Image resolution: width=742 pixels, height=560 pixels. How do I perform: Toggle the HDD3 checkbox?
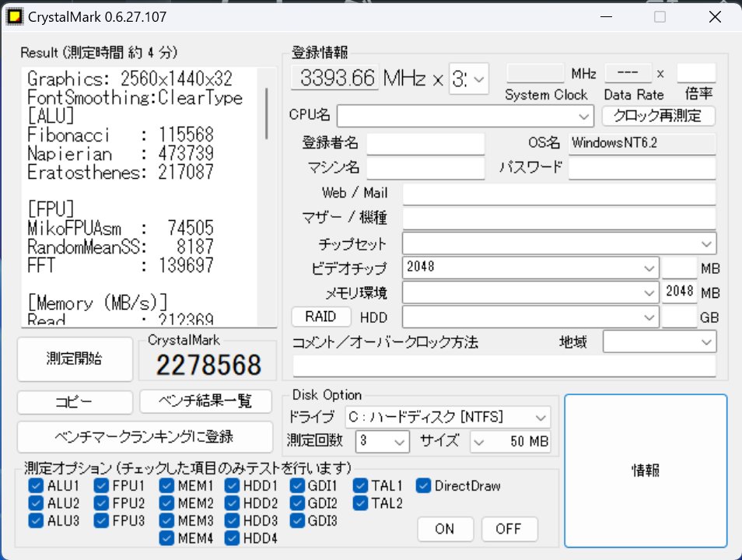[232, 520]
